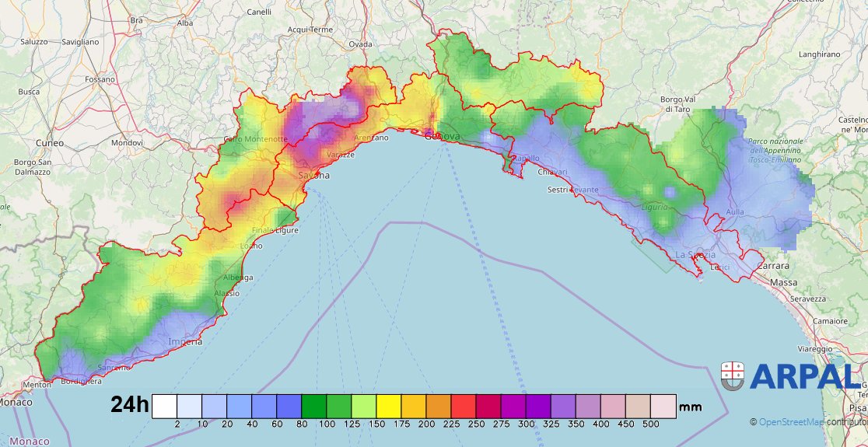868x447 pixels.
Task: Select the Finale Ligure label
Action: click(x=275, y=230)
